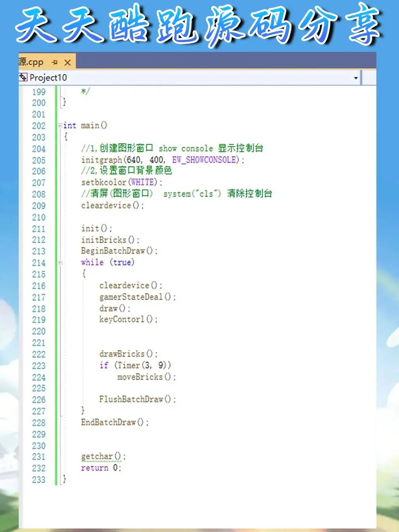Collapse the while (true) loop block
399x532 pixels.
coord(60,263)
